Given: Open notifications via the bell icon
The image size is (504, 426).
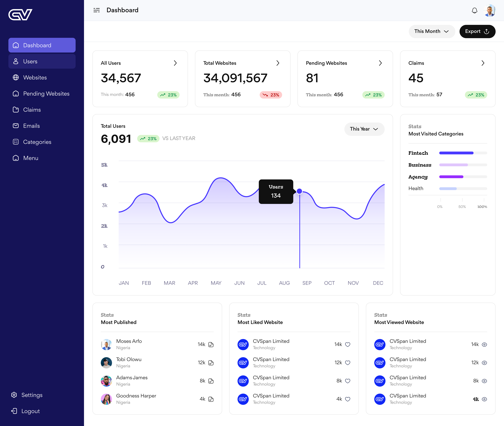Looking at the screenshot, I should point(475,10).
